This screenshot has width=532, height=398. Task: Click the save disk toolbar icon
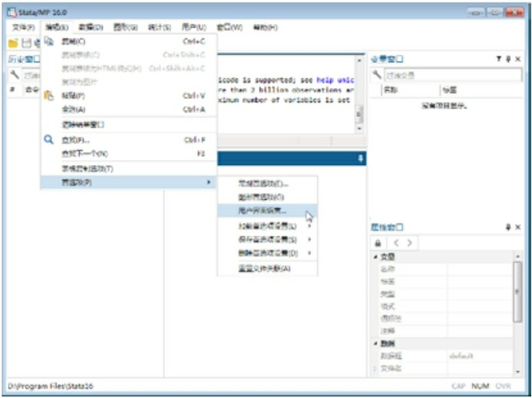[26, 43]
